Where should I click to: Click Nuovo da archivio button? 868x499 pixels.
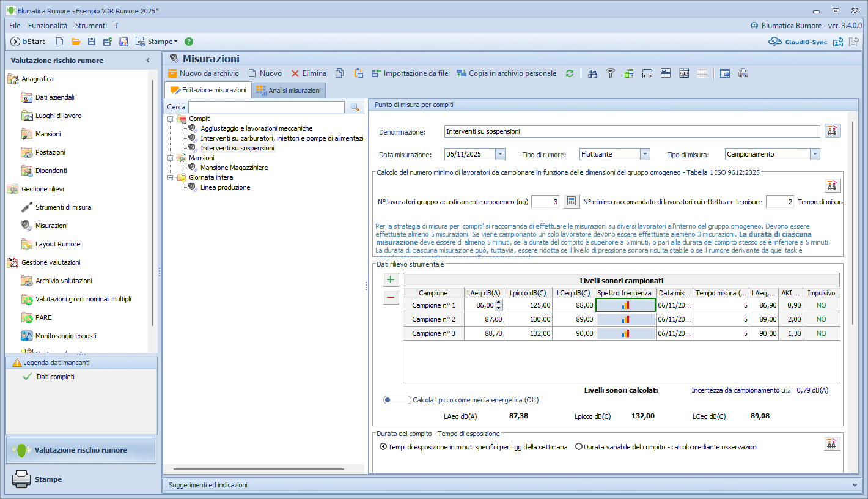pos(204,73)
